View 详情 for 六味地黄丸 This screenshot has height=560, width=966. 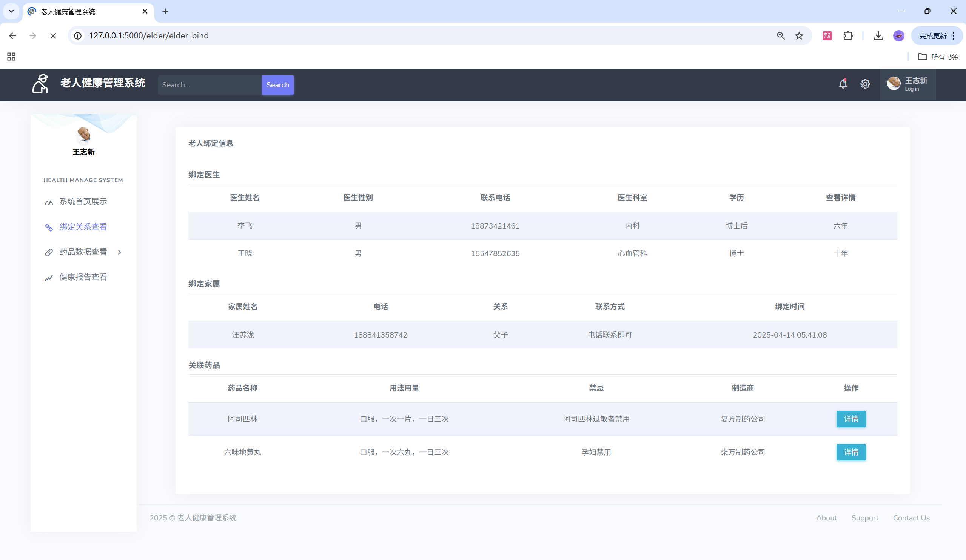pyautogui.click(x=850, y=453)
